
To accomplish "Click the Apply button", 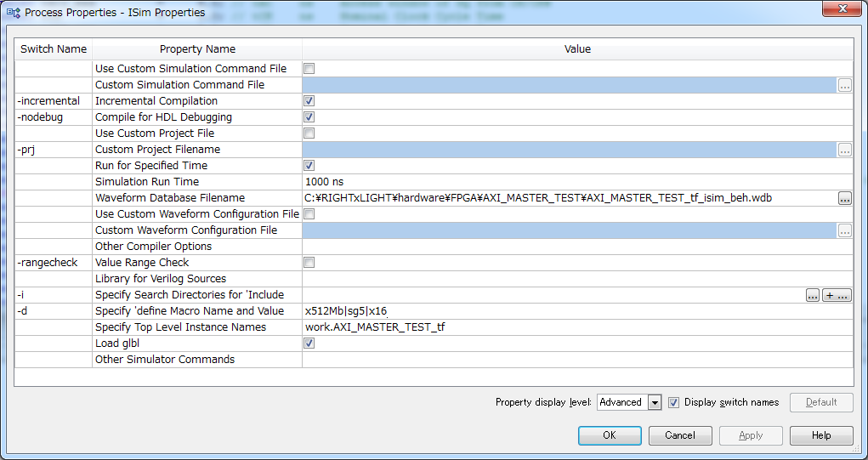I will 751,435.
